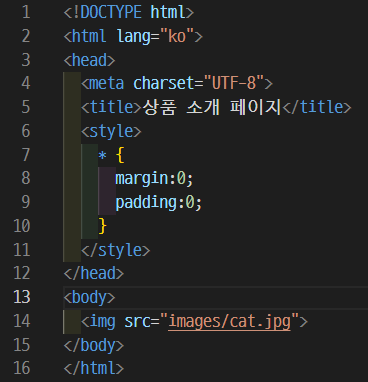
Task: Click the yellow closing curly brace
Action: (x=103, y=226)
